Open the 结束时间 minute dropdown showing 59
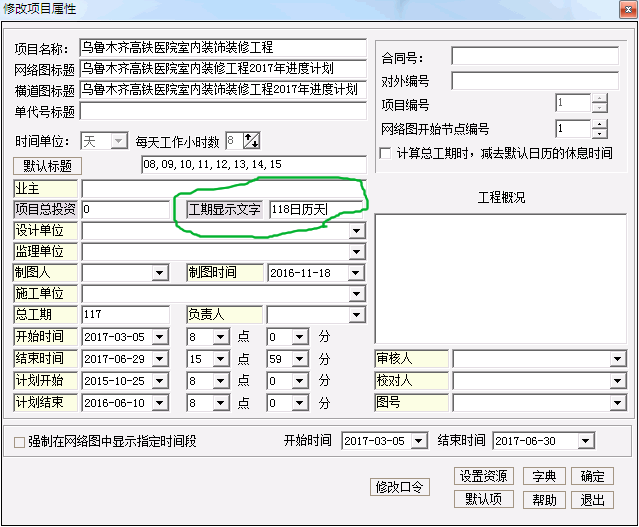 point(300,359)
